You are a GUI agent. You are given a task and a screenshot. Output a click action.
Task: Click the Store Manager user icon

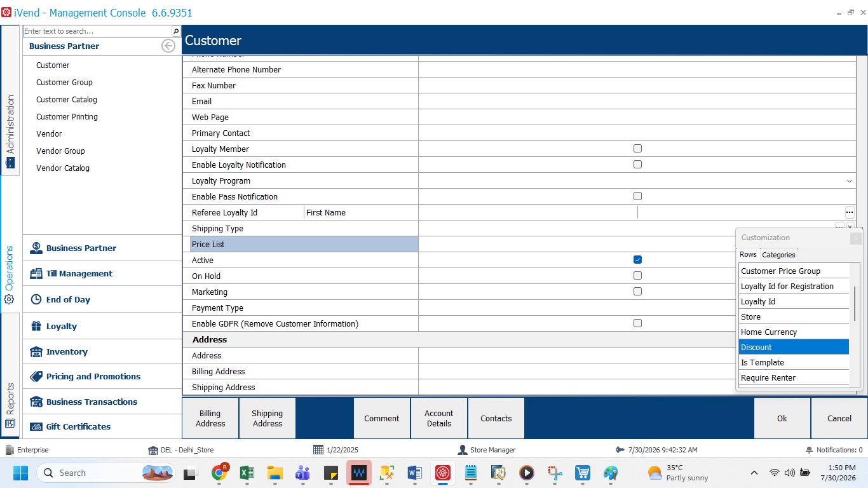[x=463, y=450]
